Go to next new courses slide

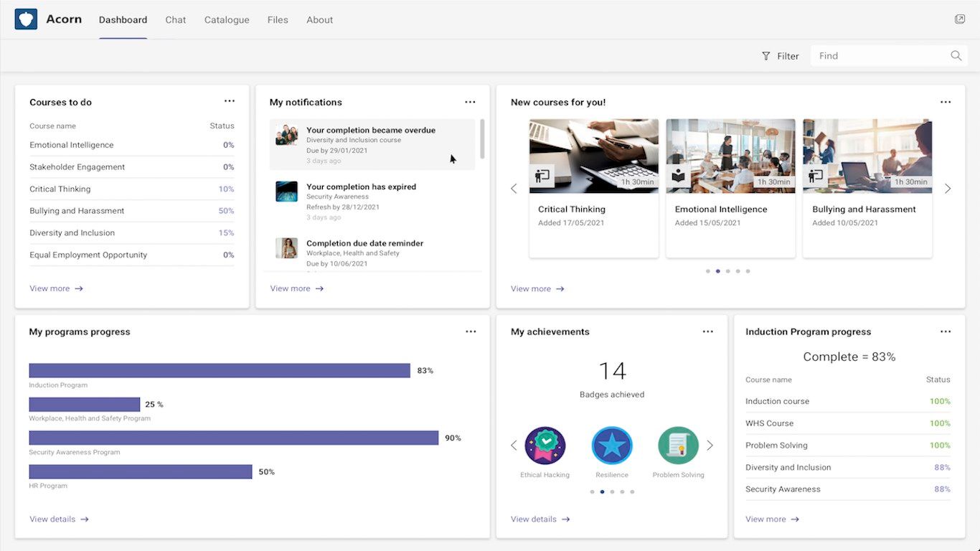(x=948, y=189)
